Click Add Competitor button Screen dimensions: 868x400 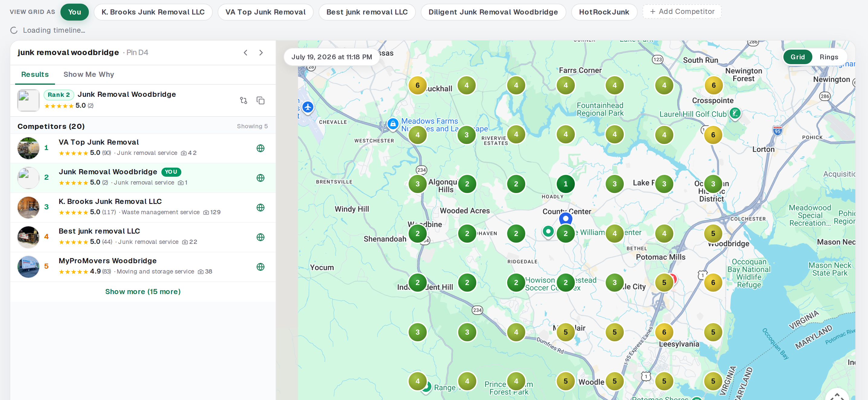coord(682,11)
